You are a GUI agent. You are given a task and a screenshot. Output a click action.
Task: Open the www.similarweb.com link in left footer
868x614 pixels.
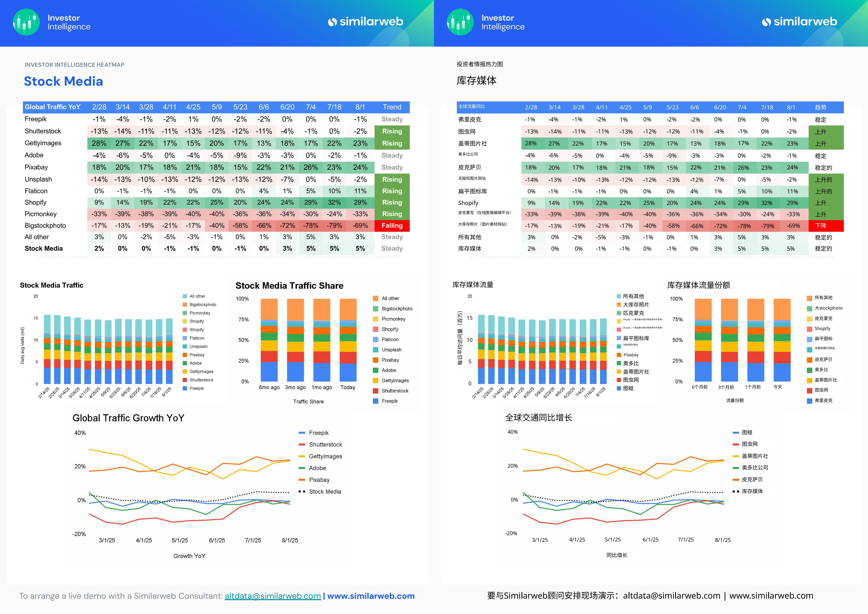(x=371, y=596)
